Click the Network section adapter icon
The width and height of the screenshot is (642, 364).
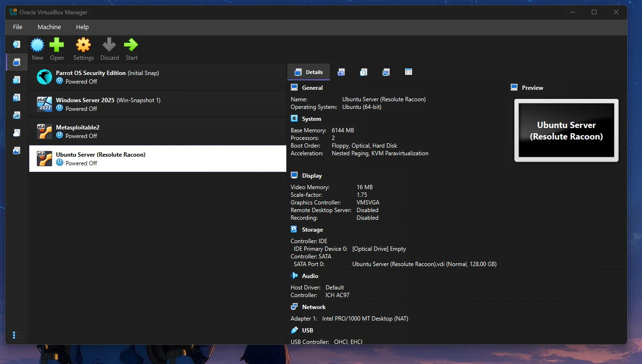pyautogui.click(x=294, y=307)
